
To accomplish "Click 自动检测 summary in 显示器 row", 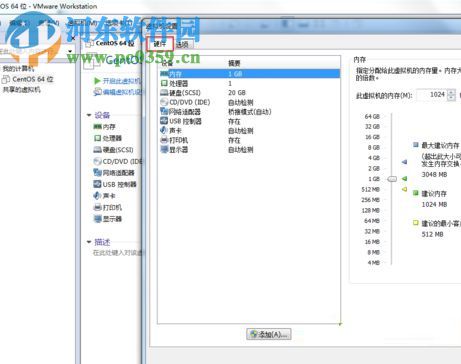I will coord(240,150).
